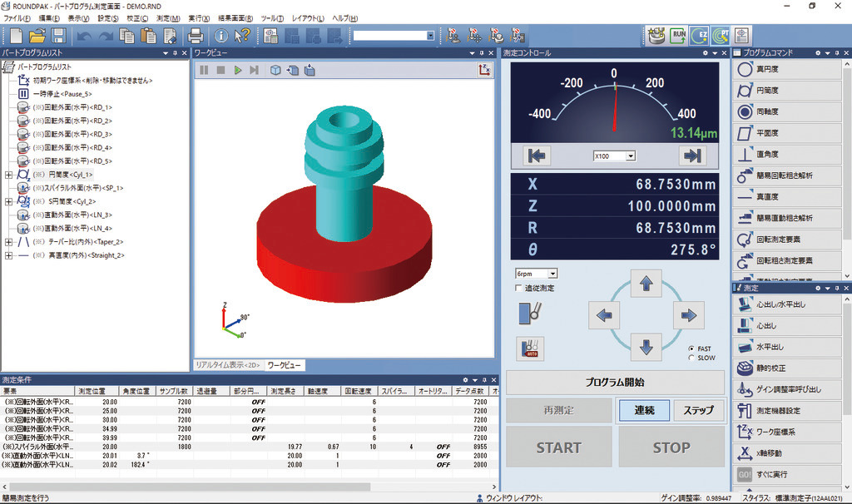This screenshot has width=852, height=504.
Task: Click the START button
Action: coord(558,447)
